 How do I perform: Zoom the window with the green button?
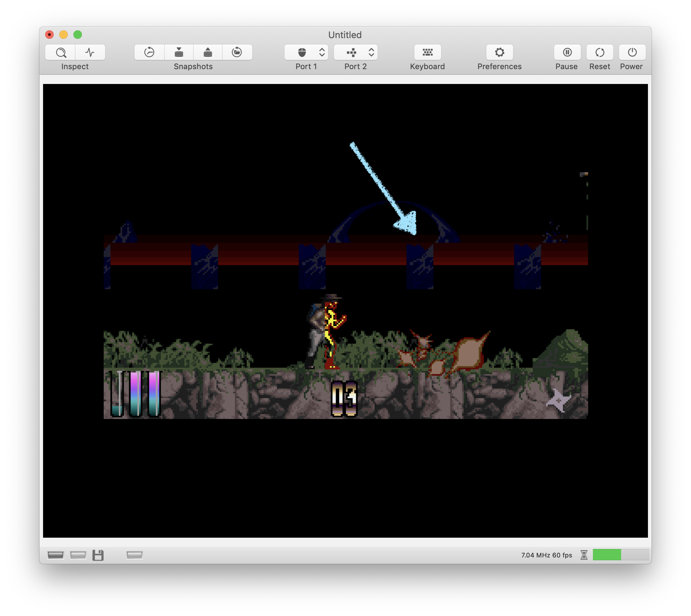pos(78,35)
